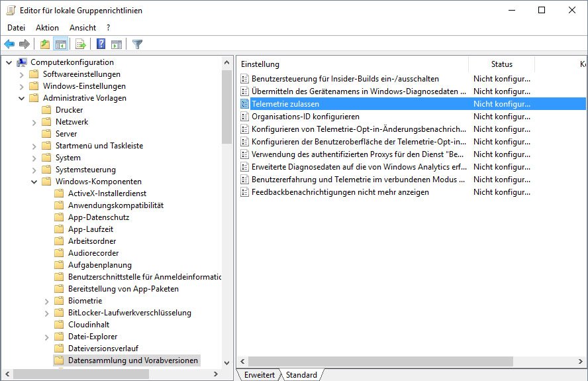
Task: Select App-Laufzeit tree entry
Action: pos(90,229)
